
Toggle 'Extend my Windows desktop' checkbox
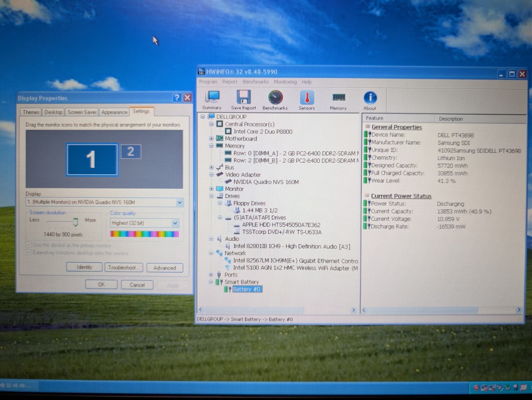29,252
